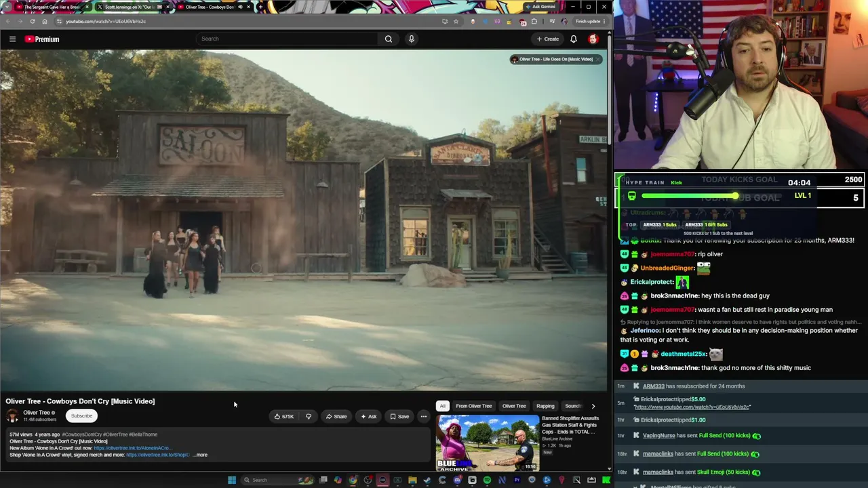The height and width of the screenshot is (488, 868).
Task: Click the YouTube search magnifier button
Action: click(389, 39)
